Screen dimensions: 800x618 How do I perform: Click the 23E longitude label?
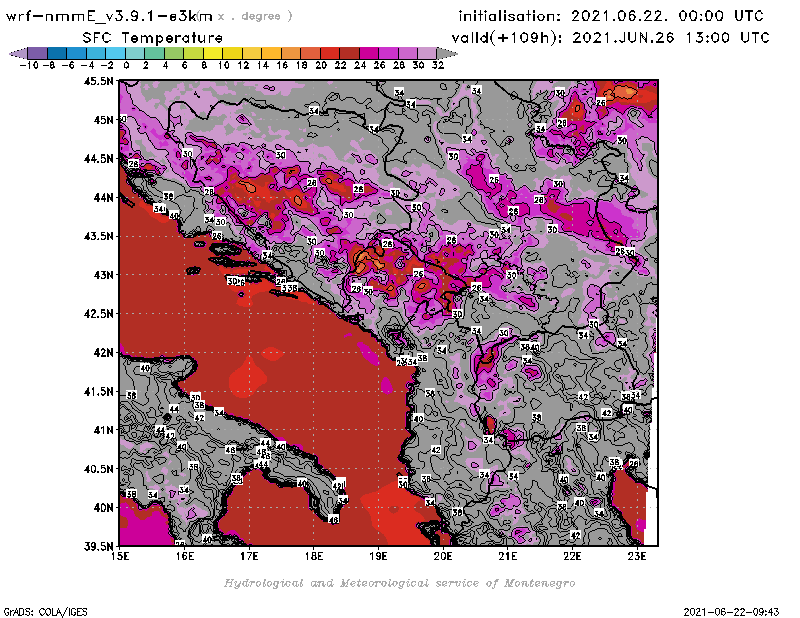click(637, 556)
